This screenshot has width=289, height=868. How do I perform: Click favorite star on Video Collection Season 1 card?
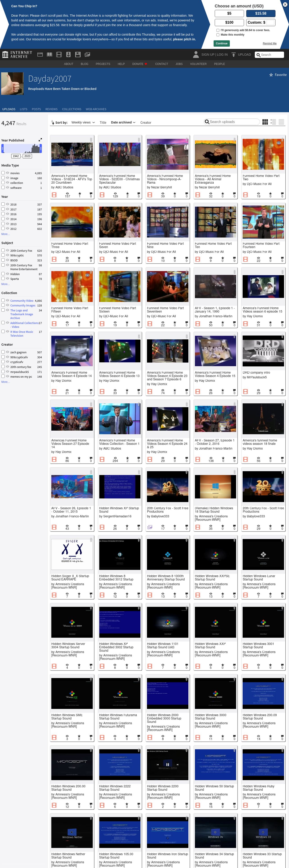click(127, 458)
